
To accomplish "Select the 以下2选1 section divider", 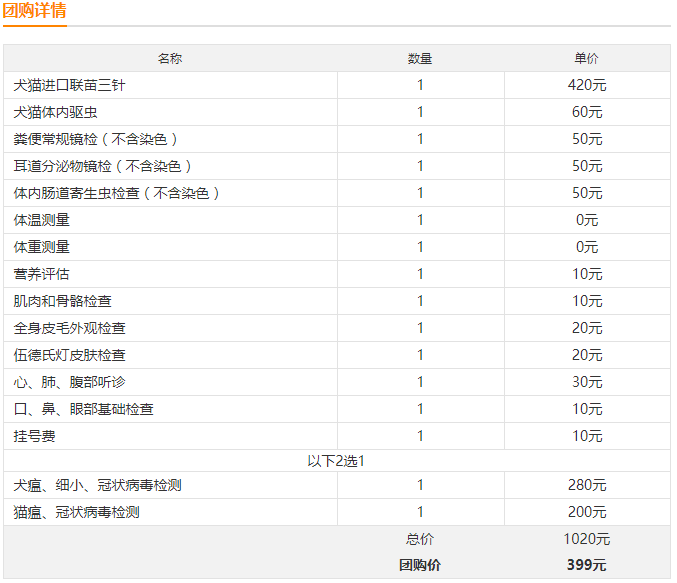I will 337,461.
